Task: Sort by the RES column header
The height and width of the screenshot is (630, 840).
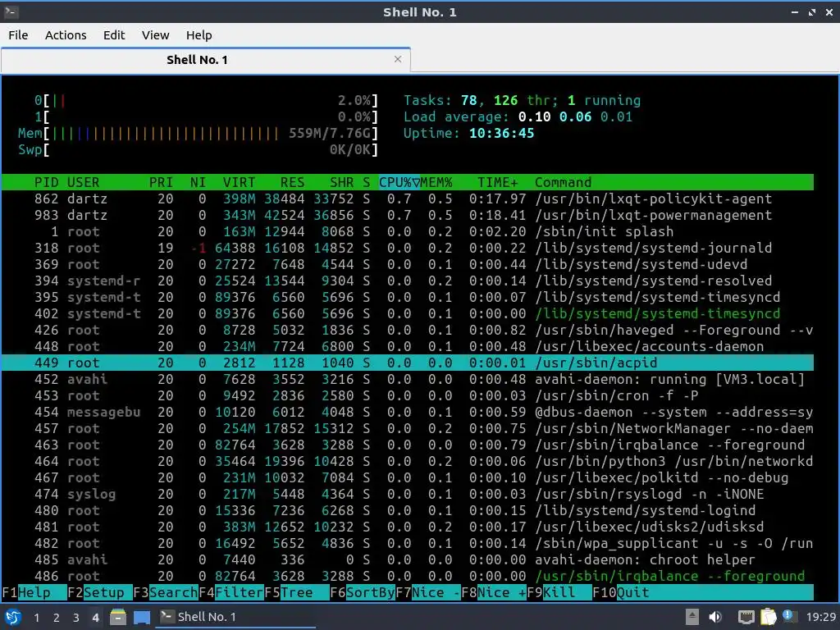Action: tap(292, 182)
